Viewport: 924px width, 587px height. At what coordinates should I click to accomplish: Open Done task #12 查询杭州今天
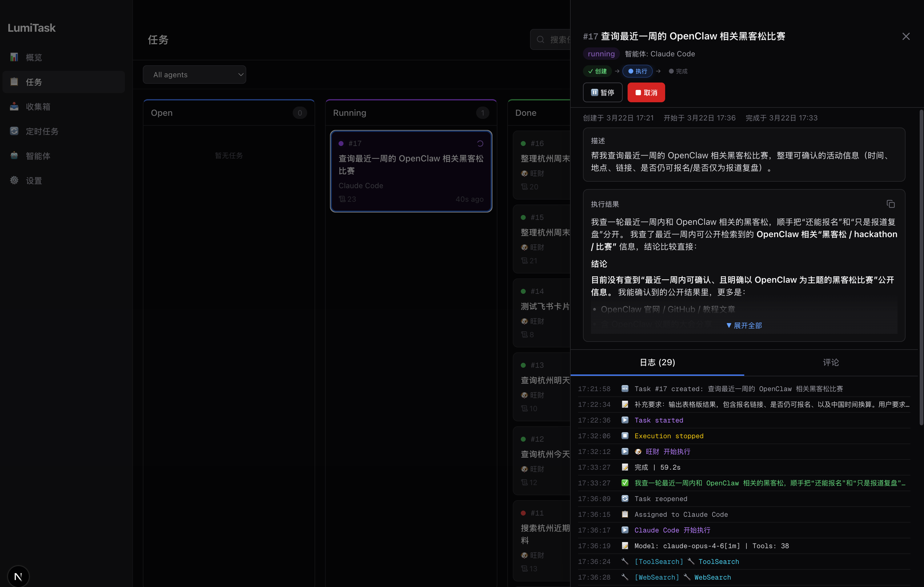541,461
